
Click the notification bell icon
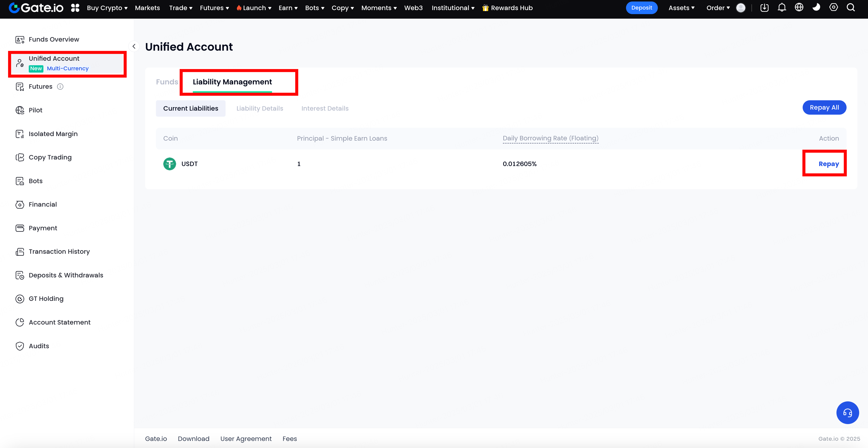(782, 7)
